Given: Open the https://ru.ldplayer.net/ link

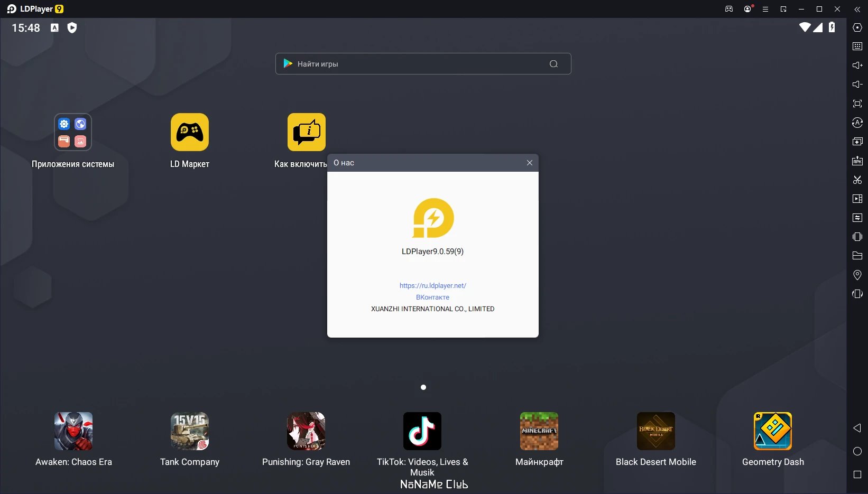Looking at the screenshot, I should [x=433, y=285].
